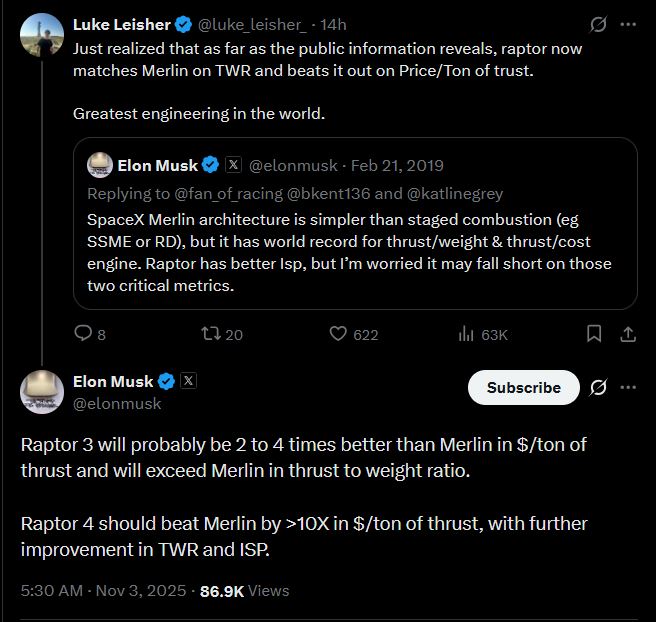This screenshot has width=656, height=622.
Task: Click the X affiliation badge next to Elon Musk
Action: point(188,381)
